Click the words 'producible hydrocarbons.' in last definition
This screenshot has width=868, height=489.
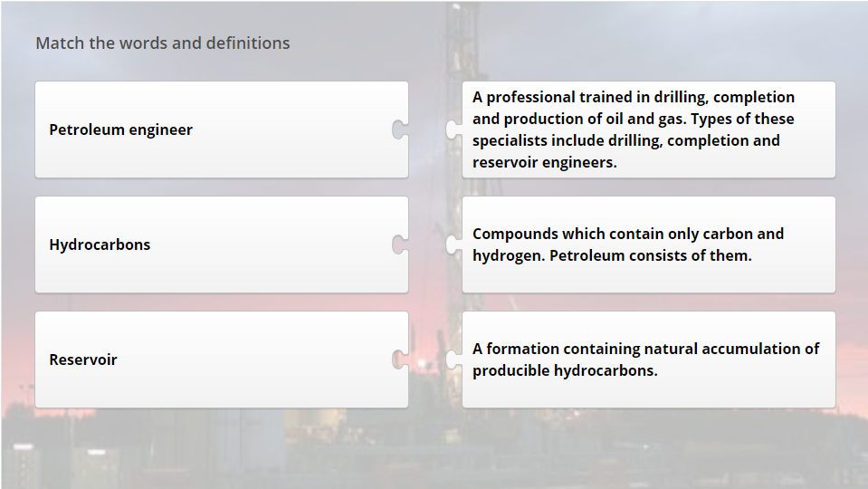click(x=565, y=370)
